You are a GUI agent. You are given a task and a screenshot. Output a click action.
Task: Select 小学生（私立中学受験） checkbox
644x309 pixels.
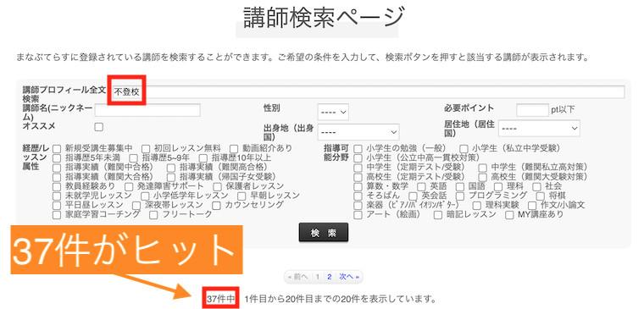point(464,148)
